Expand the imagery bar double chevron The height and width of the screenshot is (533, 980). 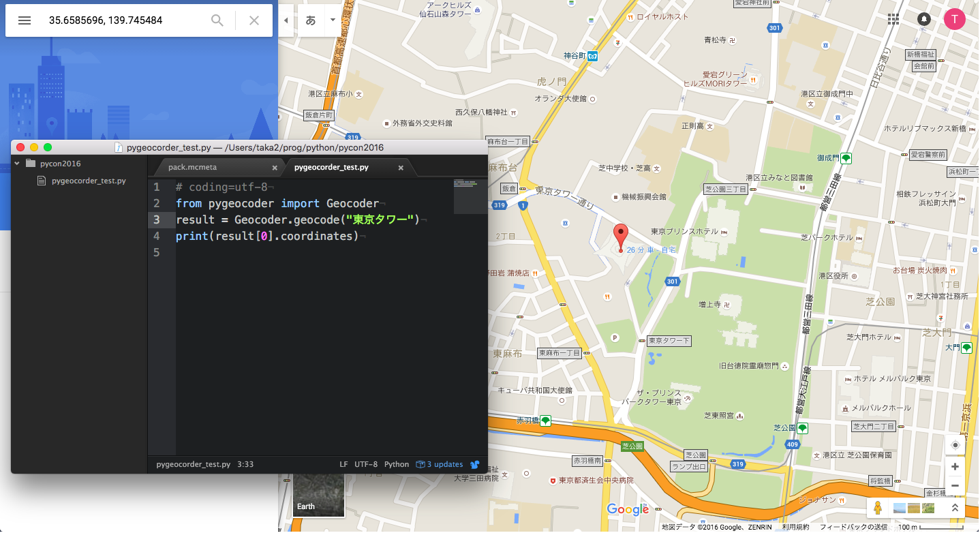pos(955,508)
